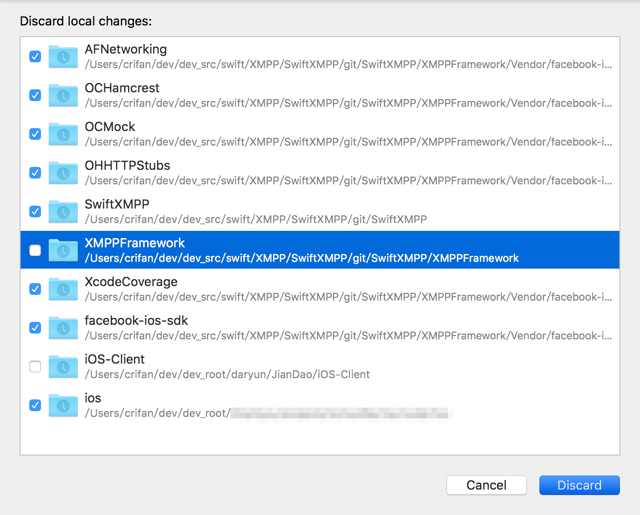Click the facebook-ios-sdk folder icon
Viewport: 640px width, 515px height.
click(63, 328)
